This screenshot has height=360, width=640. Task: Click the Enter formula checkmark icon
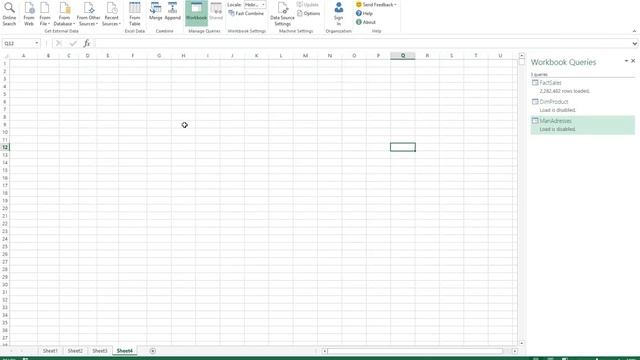[x=73, y=43]
